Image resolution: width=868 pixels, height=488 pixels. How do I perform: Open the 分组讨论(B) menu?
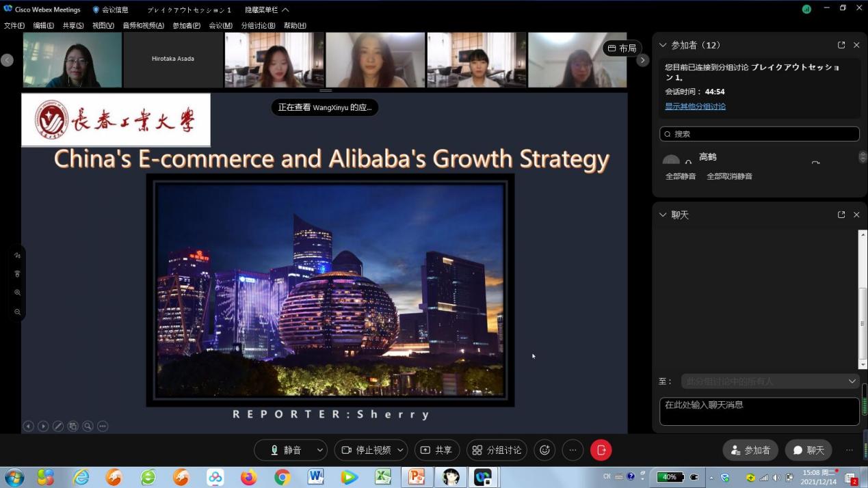pyautogui.click(x=258, y=25)
